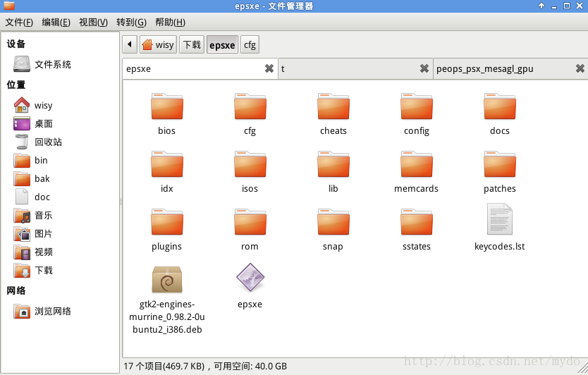Browse Network (浏览网络) in sidebar
588x375 pixels.
(x=42, y=312)
